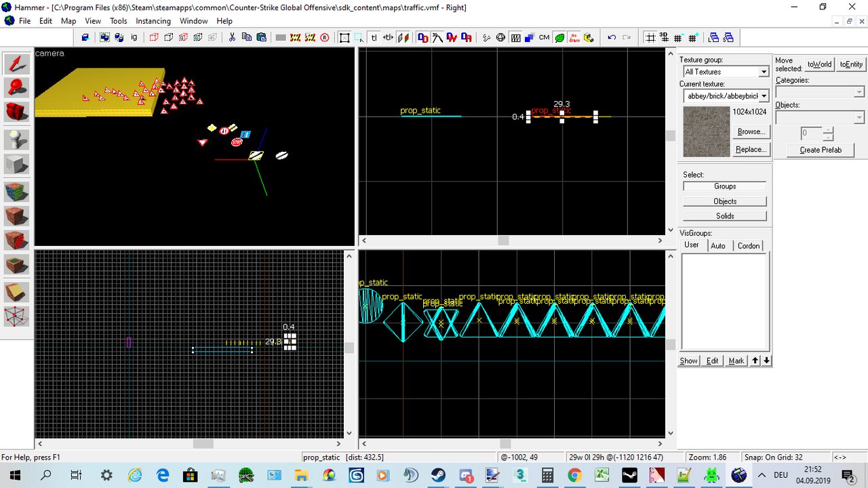Click the Browse... texture button
The height and width of the screenshot is (488, 868).
751,131
